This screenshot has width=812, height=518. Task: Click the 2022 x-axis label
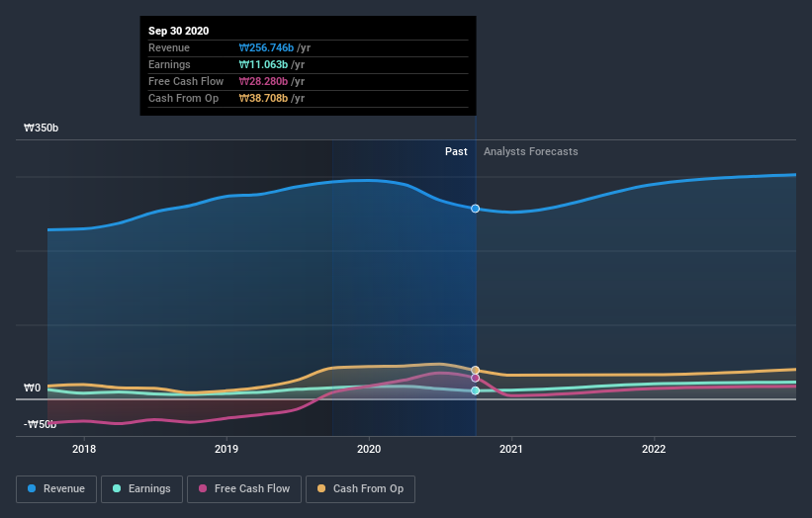654,449
